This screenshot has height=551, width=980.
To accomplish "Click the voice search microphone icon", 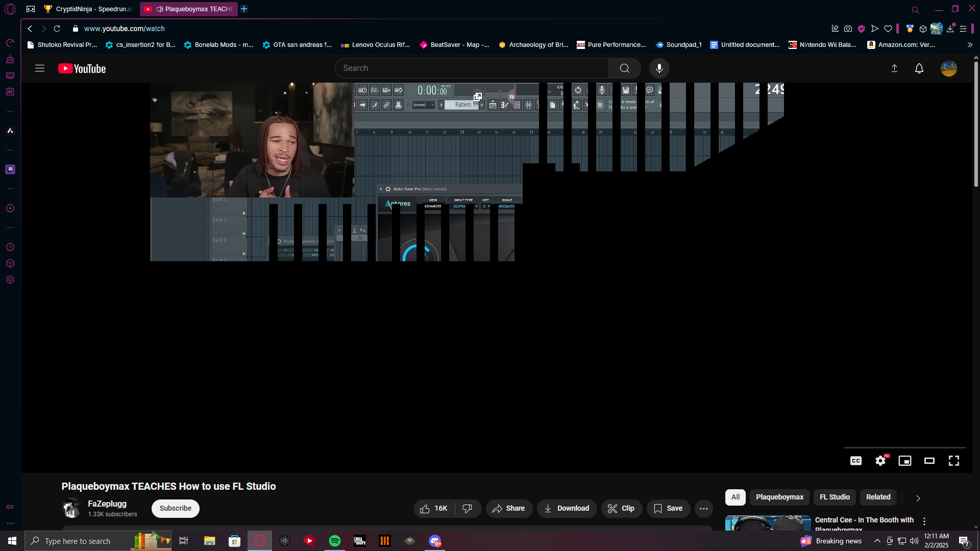I will [x=659, y=68].
